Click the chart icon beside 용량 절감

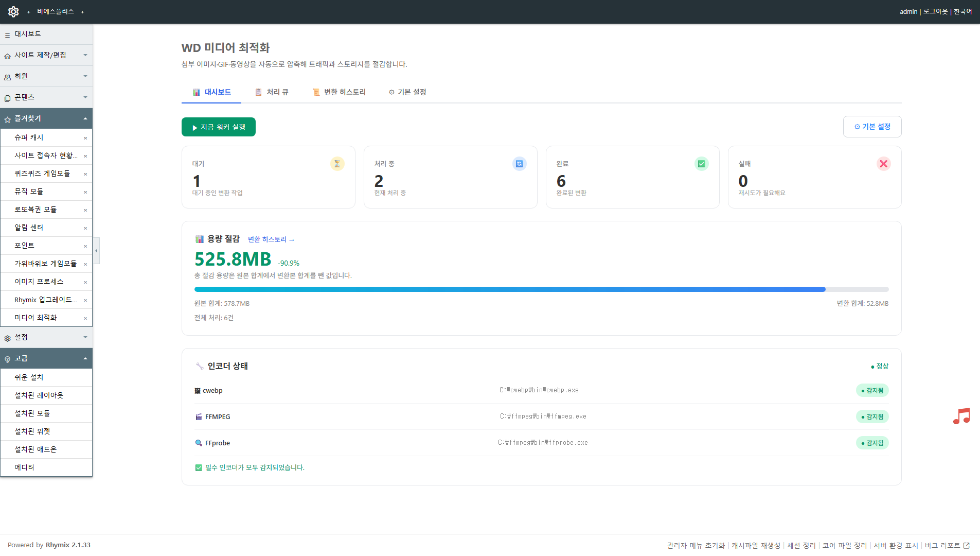tap(199, 239)
